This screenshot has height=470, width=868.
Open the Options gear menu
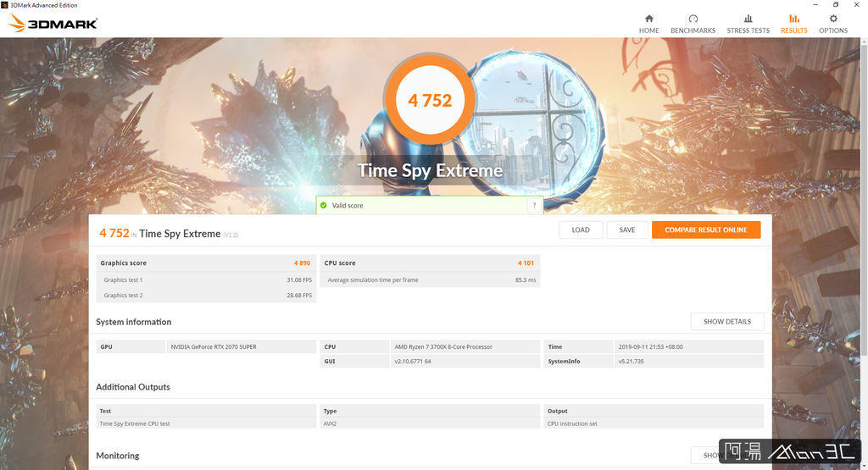point(833,25)
